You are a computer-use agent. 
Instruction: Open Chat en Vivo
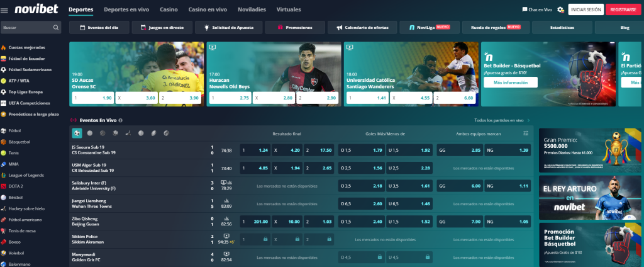click(x=537, y=9)
